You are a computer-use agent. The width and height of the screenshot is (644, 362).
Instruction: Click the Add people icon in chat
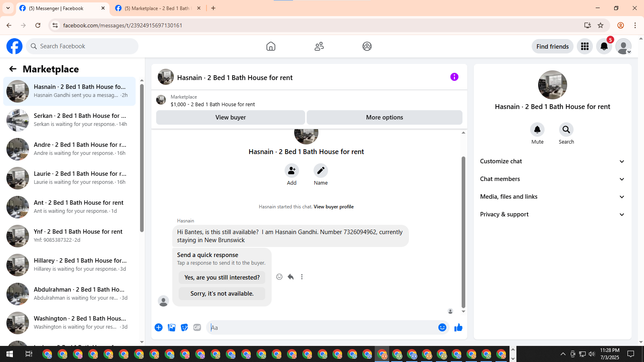click(292, 171)
